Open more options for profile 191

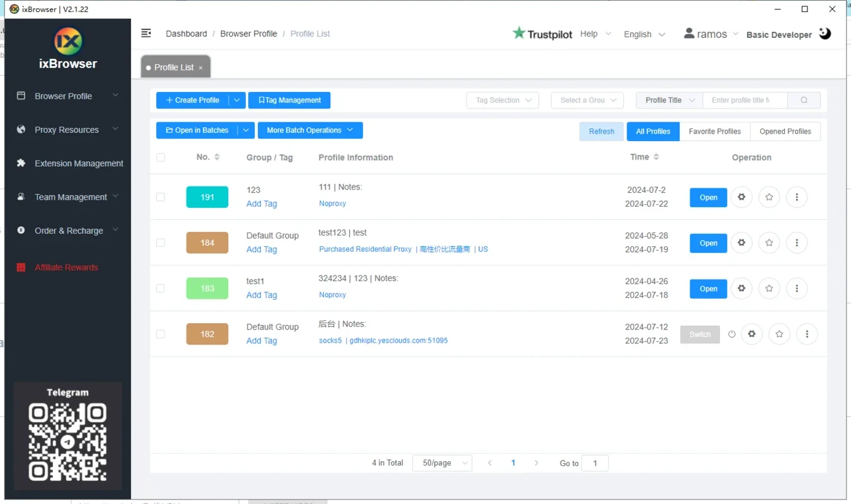click(x=797, y=197)
